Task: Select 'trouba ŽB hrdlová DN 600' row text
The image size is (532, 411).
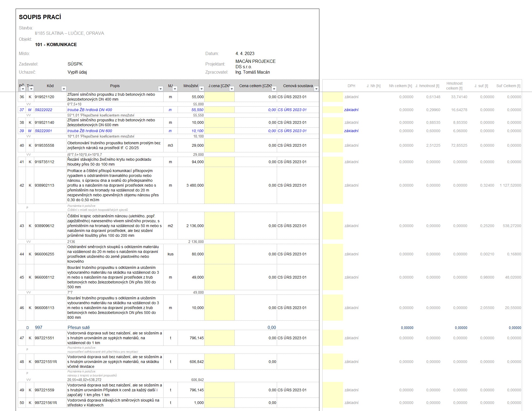Action: tap(90, 131)
